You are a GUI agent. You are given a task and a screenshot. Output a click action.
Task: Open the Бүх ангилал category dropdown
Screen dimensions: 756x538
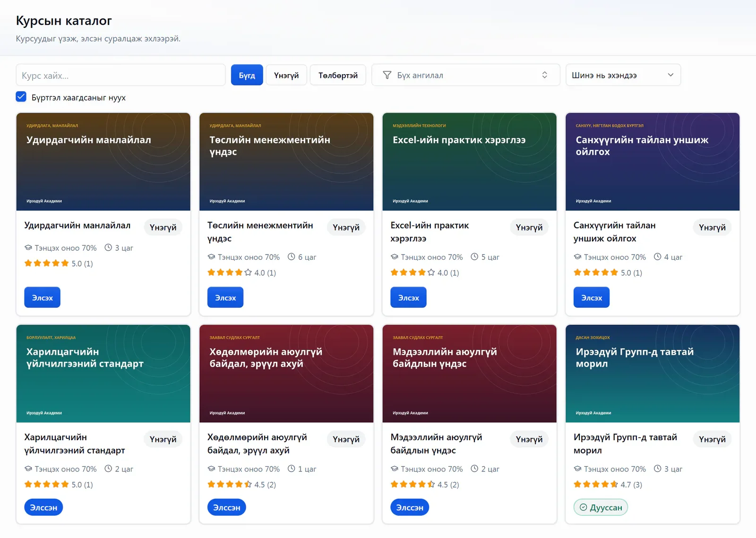tap(465, 75)
